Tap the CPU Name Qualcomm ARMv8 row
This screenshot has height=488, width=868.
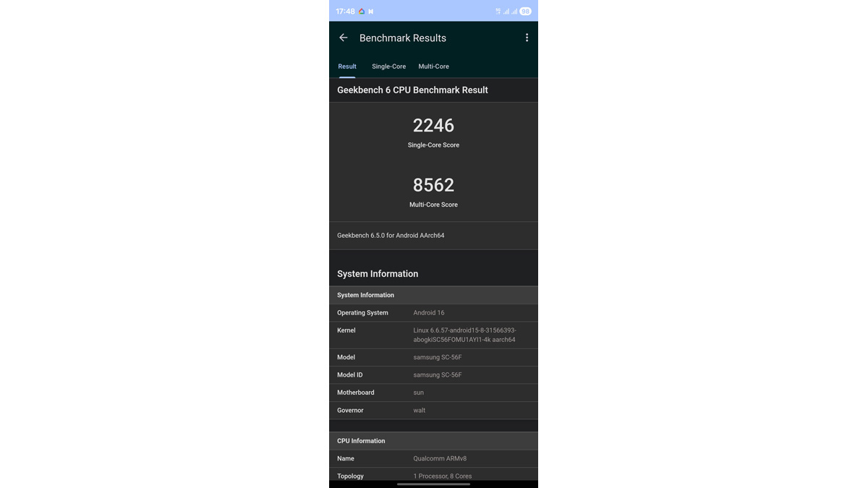[433, 458]
